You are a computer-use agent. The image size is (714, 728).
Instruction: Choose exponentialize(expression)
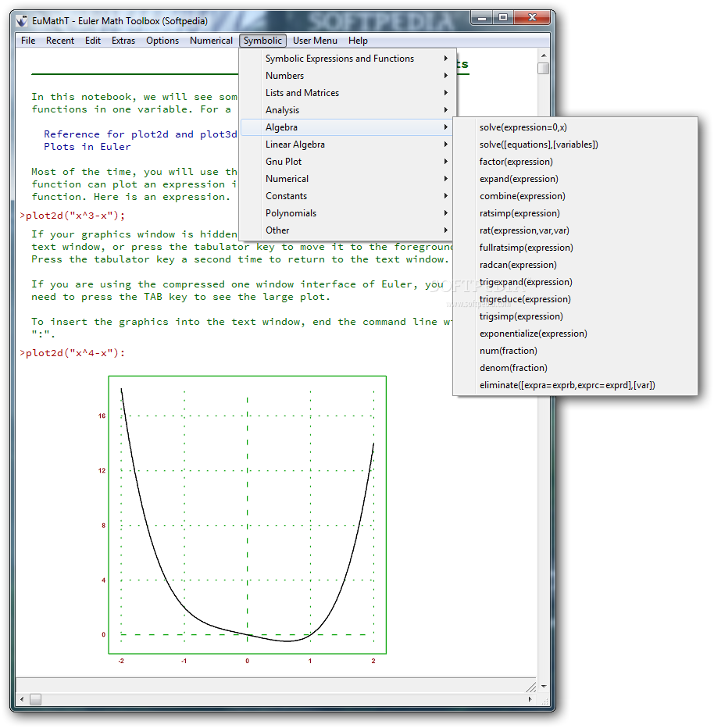575,334
